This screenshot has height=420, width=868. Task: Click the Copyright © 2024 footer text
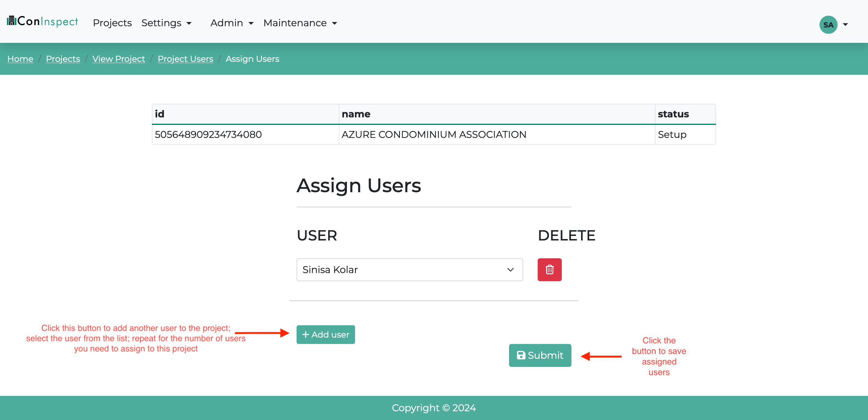coord(434,408)
